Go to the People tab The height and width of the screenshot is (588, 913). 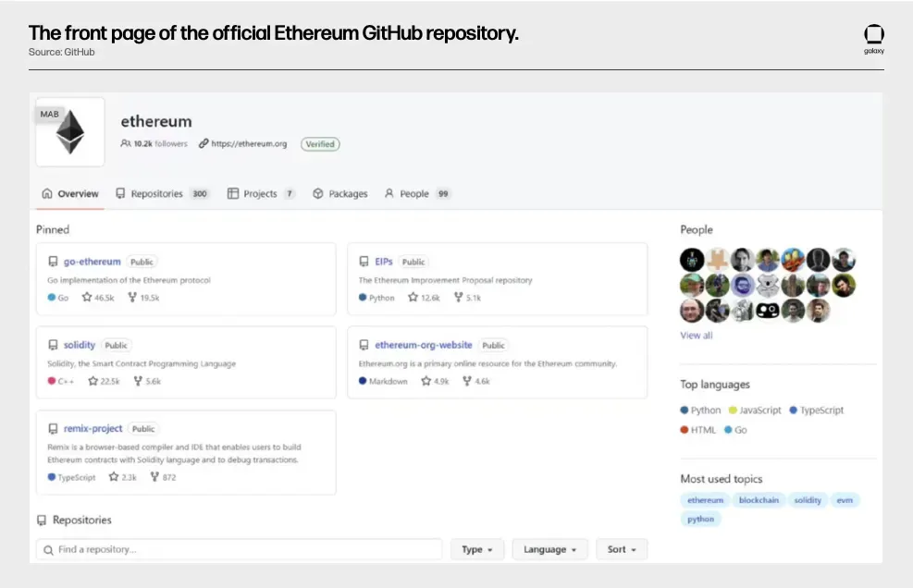pyautogui.click(x=415, y=194)
